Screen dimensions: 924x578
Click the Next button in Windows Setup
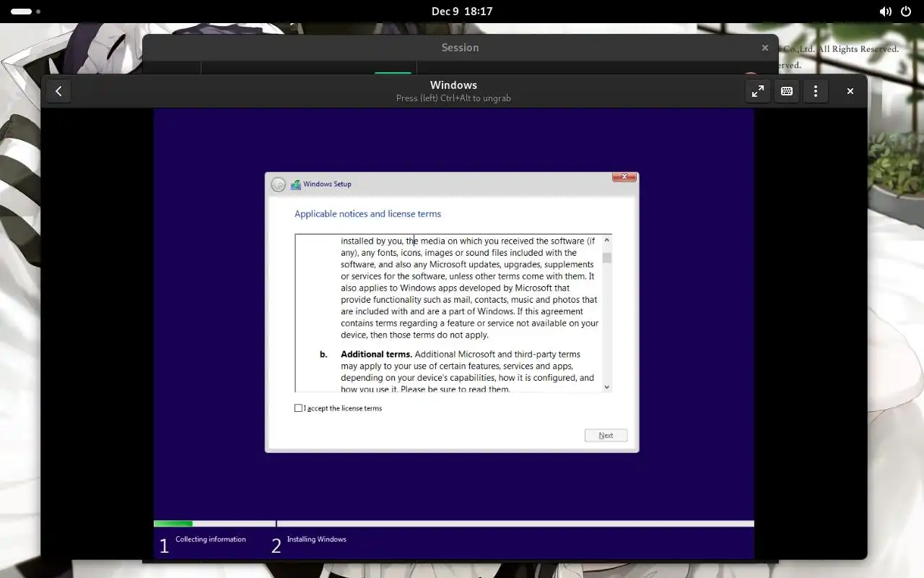click(x=606, y=435)
